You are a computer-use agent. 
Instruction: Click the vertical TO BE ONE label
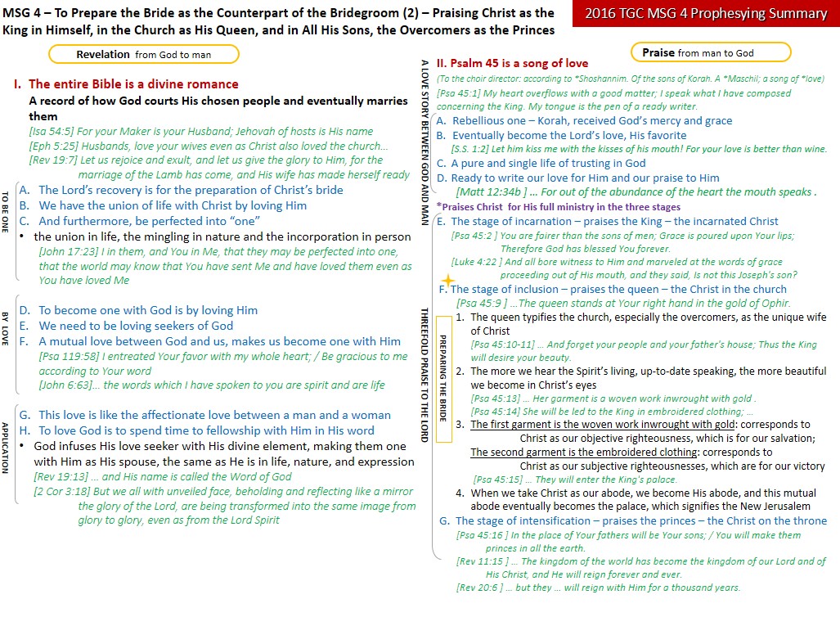[x=7, y=213]
